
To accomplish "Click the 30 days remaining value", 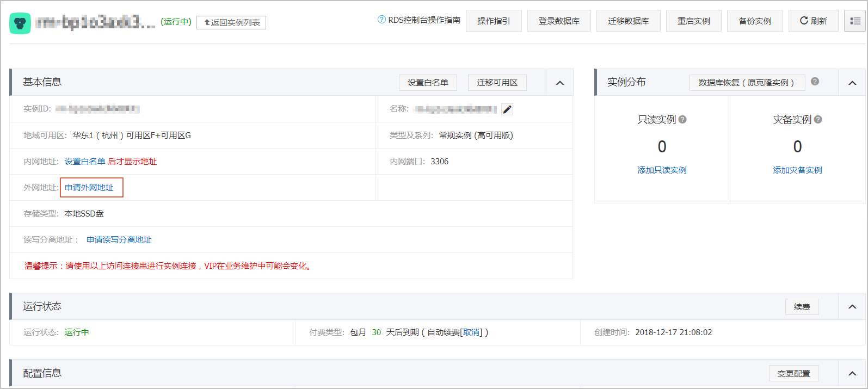I will click(377, 332).
